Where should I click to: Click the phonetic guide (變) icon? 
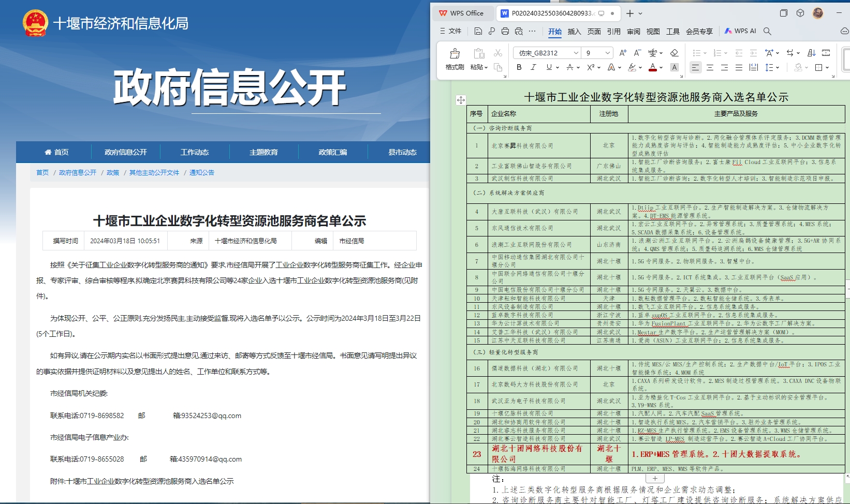(x=653, y=53)
